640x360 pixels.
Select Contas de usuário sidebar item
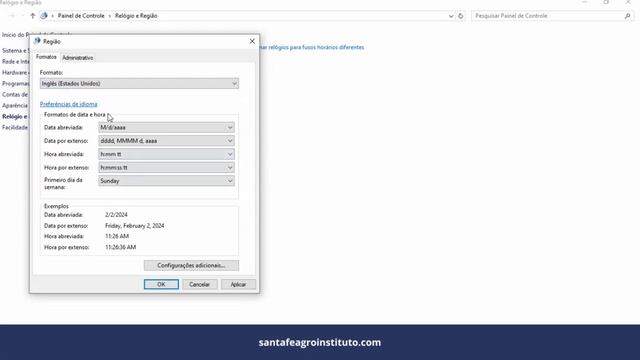tap(15, 94)
